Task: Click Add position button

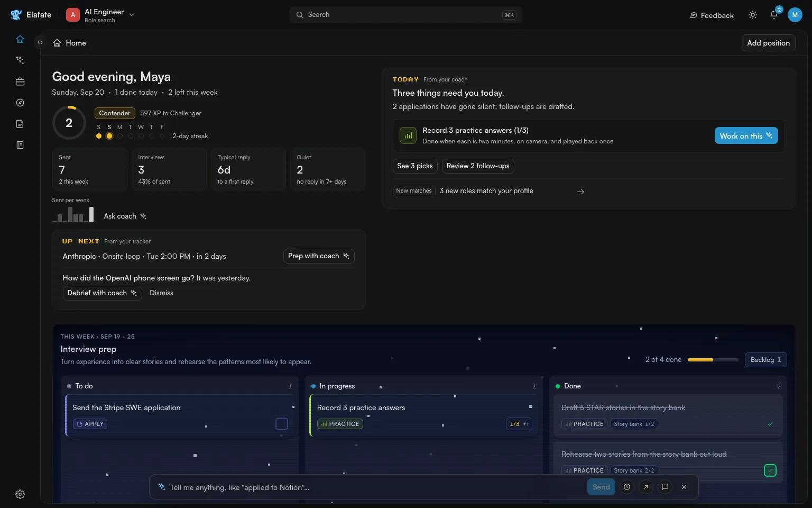Action: pos(769,43)
